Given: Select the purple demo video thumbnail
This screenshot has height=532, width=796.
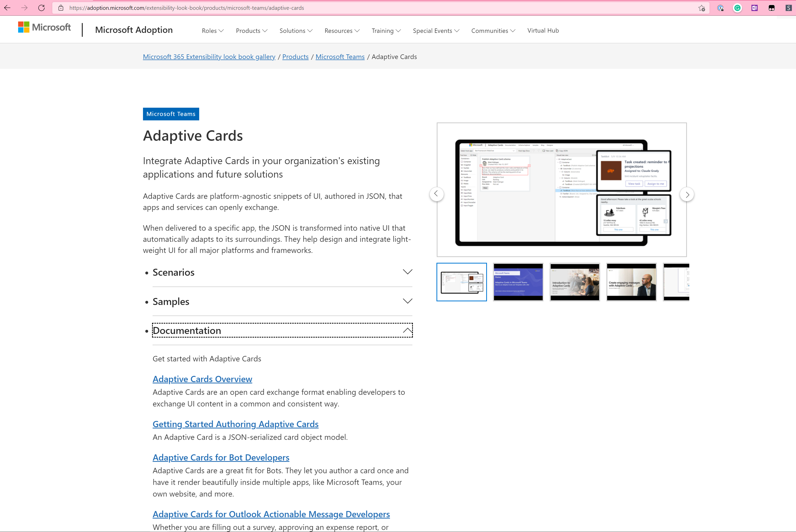Looking at the screenshot, I should (x=518, y=282).
